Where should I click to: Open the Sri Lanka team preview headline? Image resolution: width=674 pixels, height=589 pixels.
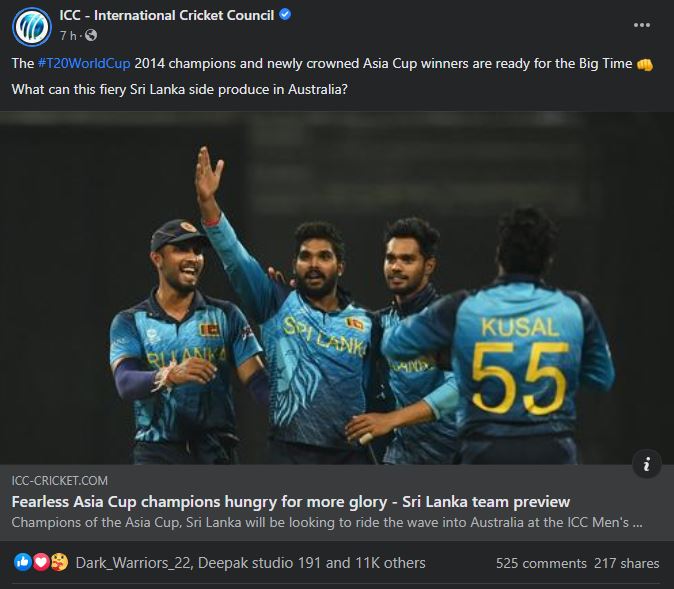coord(291,502)
